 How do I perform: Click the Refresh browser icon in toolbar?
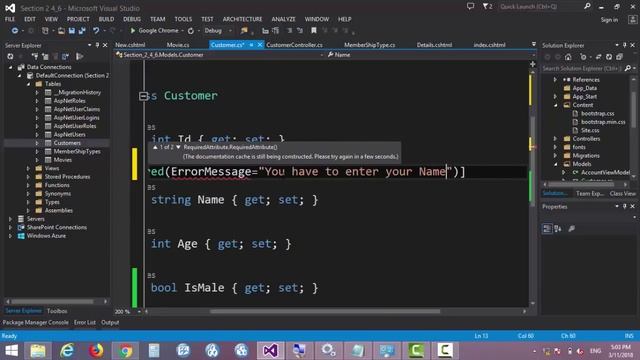(191, 31)
